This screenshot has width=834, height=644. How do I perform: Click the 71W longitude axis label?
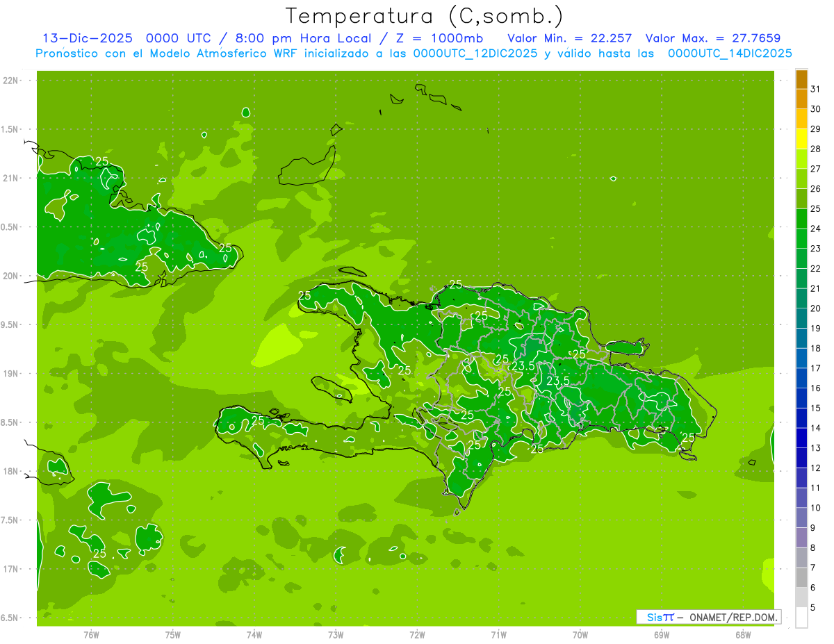498,635
